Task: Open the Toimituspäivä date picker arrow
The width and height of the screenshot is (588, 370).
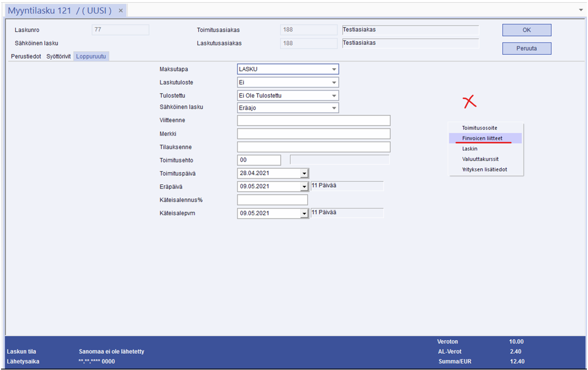Action: [304, 174]
